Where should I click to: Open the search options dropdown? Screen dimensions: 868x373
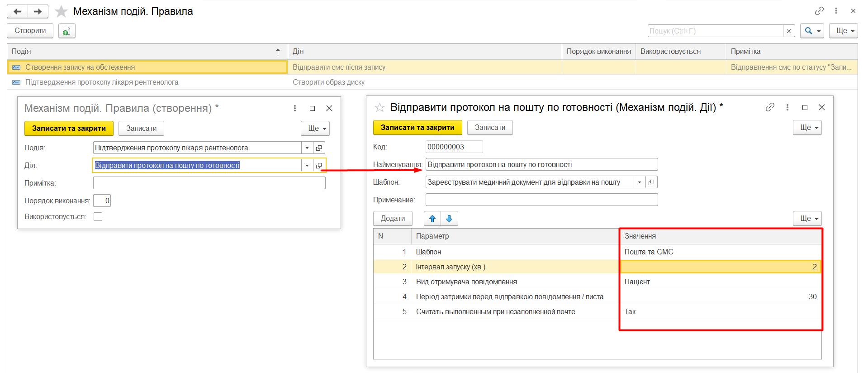[x=812, y=31]
